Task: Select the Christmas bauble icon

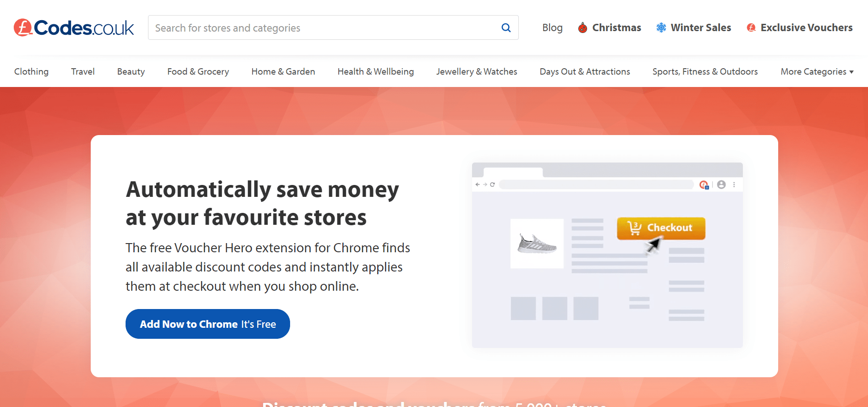Action: pyautogui.click(x=582, y=27)
